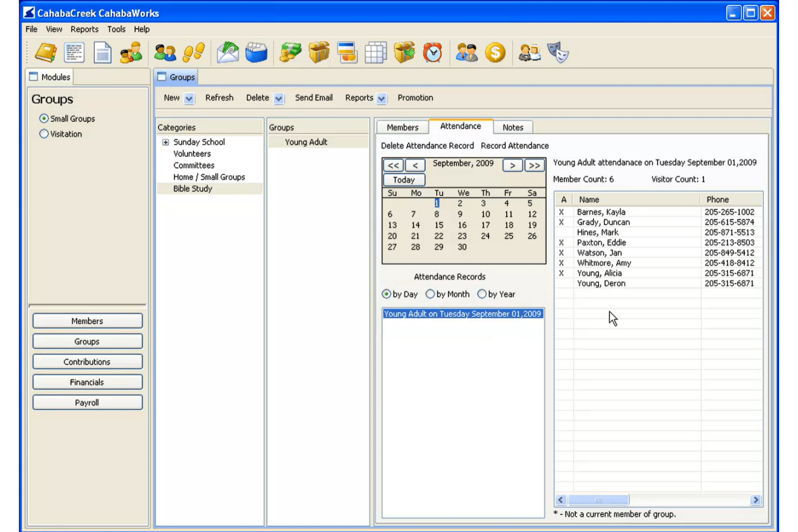Viewport: 798px width, 532px height.
Task: Select the Hines, Mark attendance row
Action: [x=659, y=232]
